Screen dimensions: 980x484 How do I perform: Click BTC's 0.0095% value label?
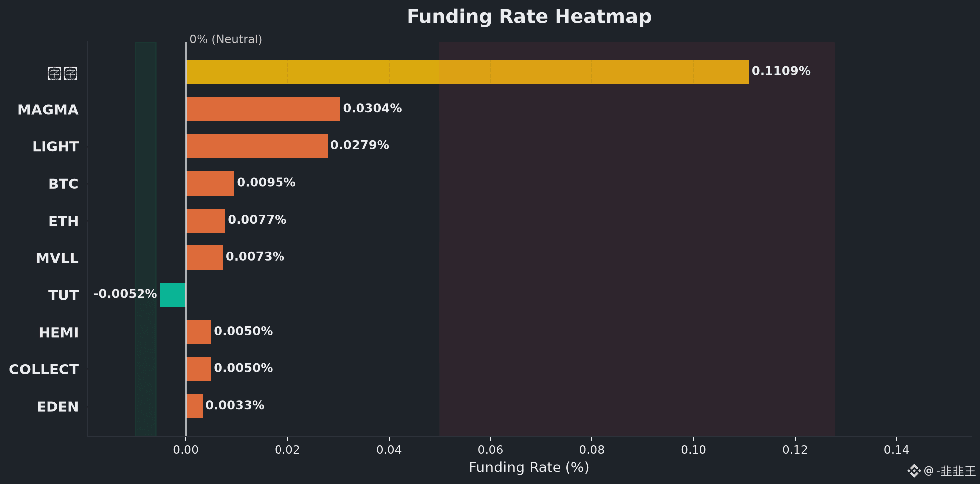pos(266,182)
